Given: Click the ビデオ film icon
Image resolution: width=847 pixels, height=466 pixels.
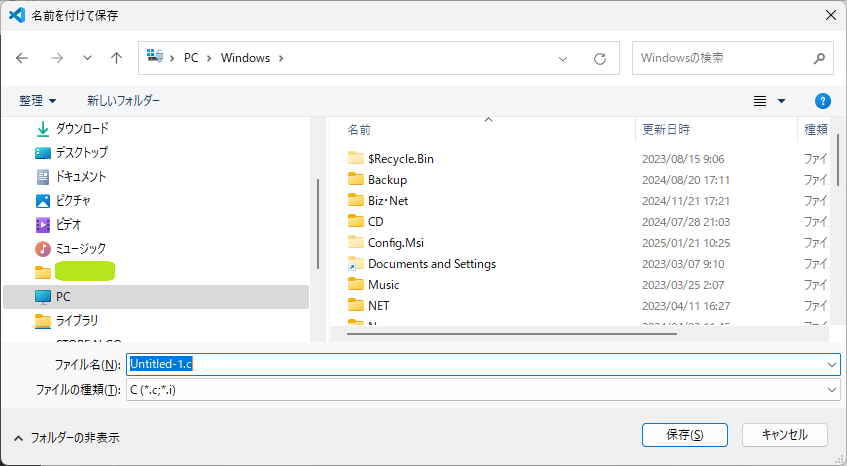Looking at the screenshot, I should point(43,225).
